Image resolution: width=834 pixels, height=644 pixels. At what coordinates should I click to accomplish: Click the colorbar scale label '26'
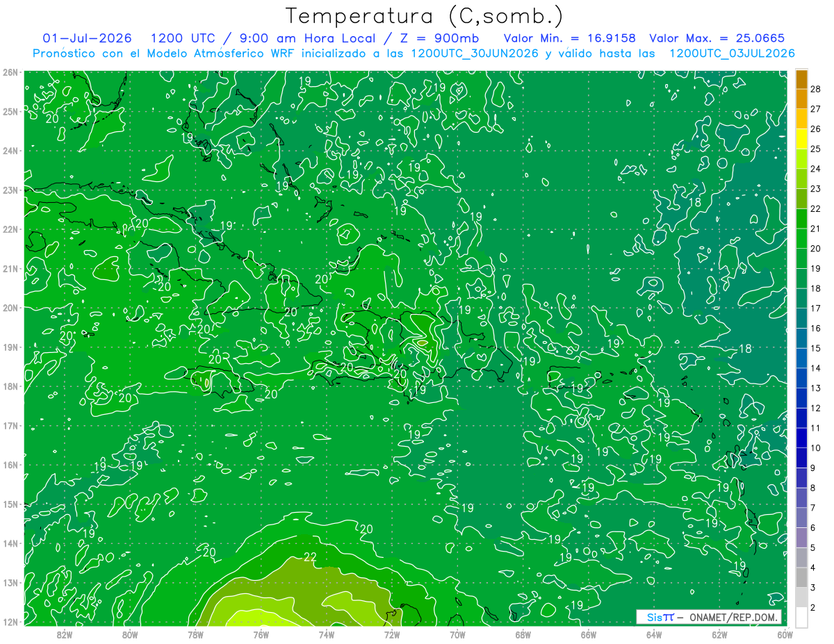[815, 129]
